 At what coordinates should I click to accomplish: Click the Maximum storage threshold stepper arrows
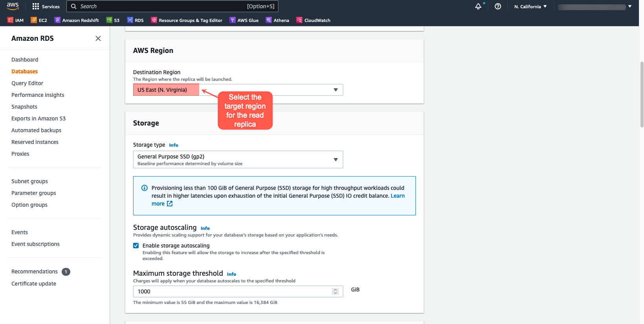tap(335, 291)
